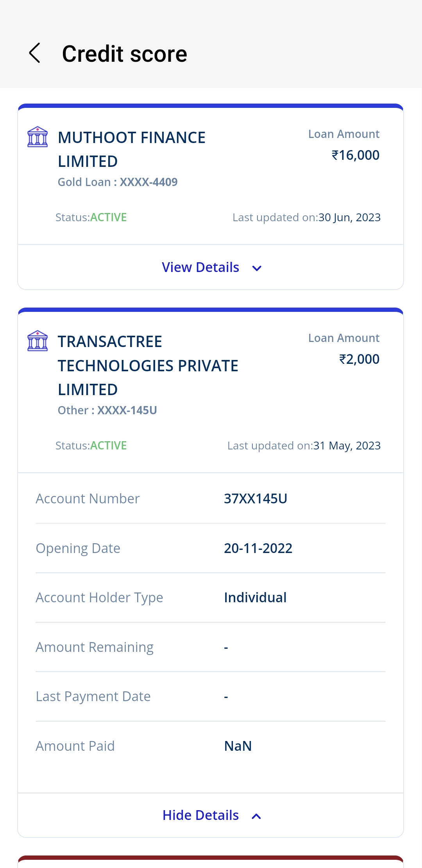Tap the ₹2,000 loan amount
The image size is (422, 868).
(x=359, y=359)
